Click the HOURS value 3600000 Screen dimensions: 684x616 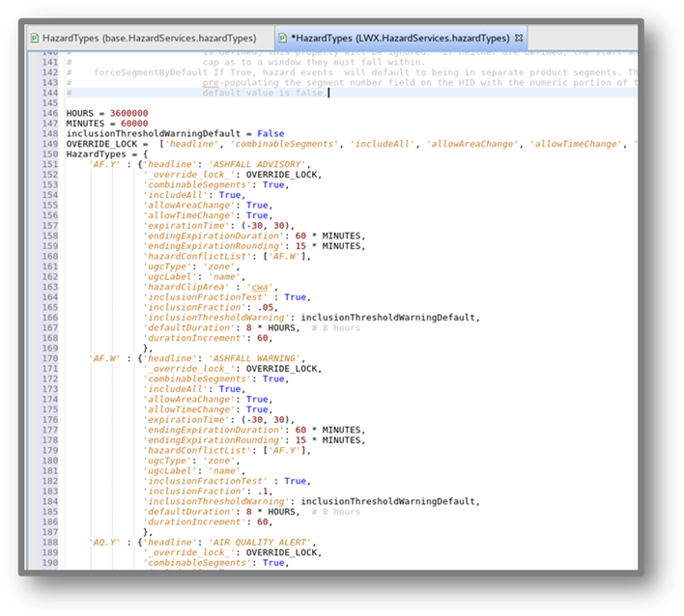129,113
